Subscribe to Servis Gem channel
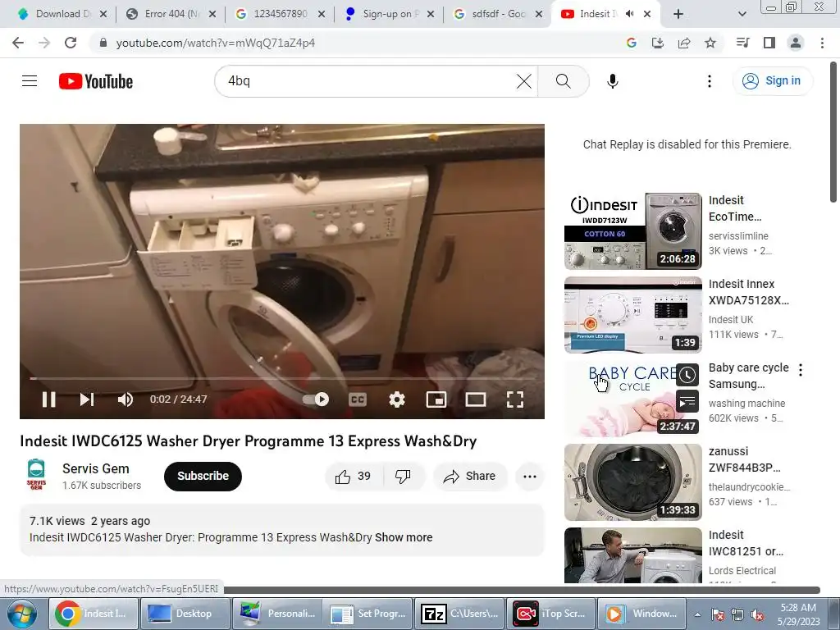The width and height of the screenshot is (840, 630). [203, 477]
